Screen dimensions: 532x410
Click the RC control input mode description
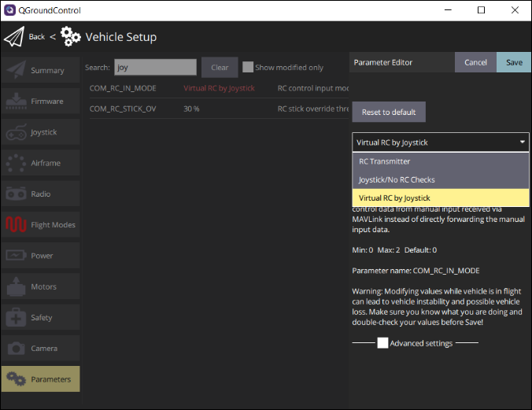(x=313, y=88)
